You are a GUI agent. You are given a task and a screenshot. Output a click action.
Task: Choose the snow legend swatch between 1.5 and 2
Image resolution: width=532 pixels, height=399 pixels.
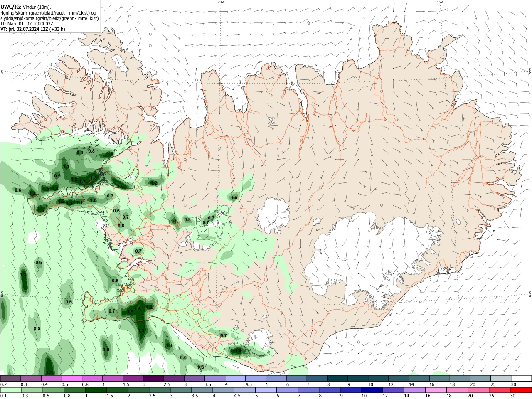[133, 379]
